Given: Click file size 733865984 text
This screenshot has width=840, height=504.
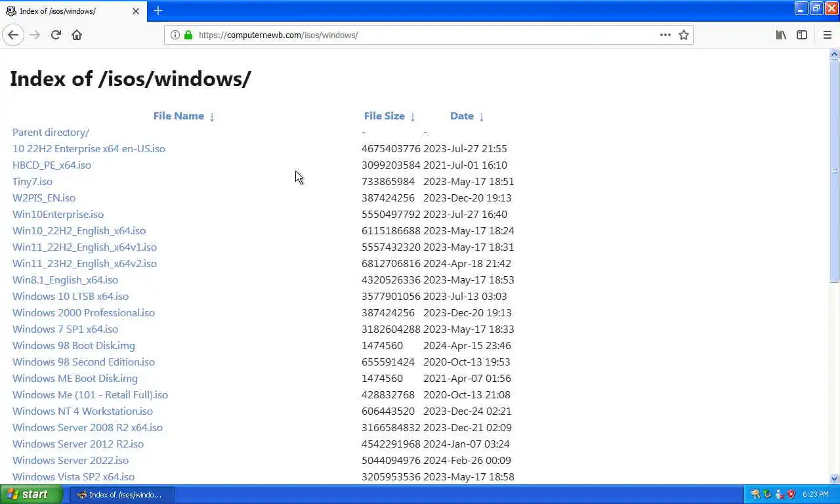Looking at the screenshot, I should click(388, 181).
